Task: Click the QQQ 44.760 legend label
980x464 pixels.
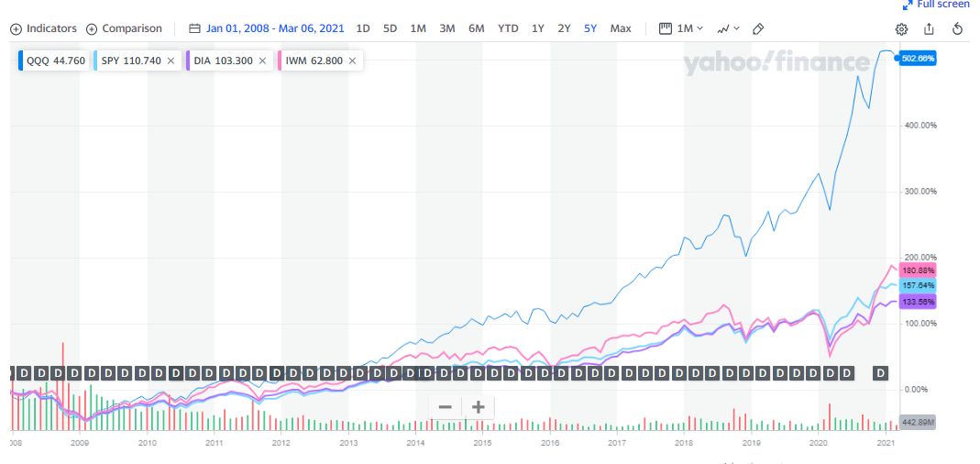Action: click(56, 61)
